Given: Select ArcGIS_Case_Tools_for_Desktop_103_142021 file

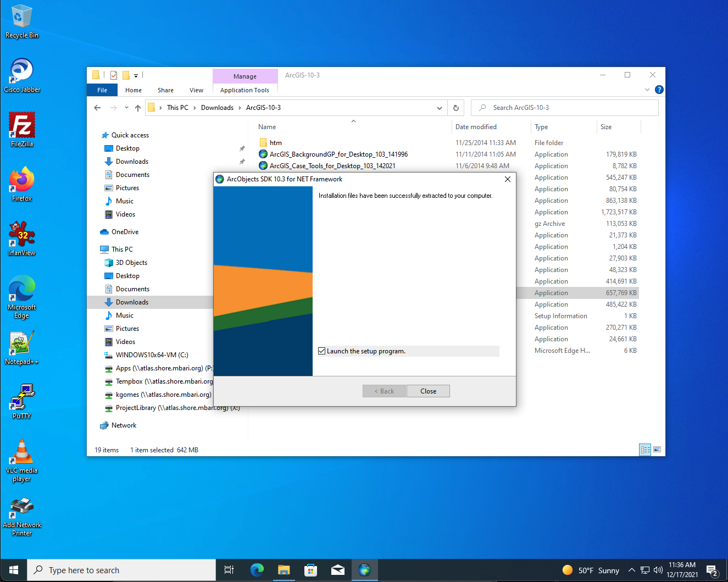Looking at the screenshot, I should tap(332, 166).
